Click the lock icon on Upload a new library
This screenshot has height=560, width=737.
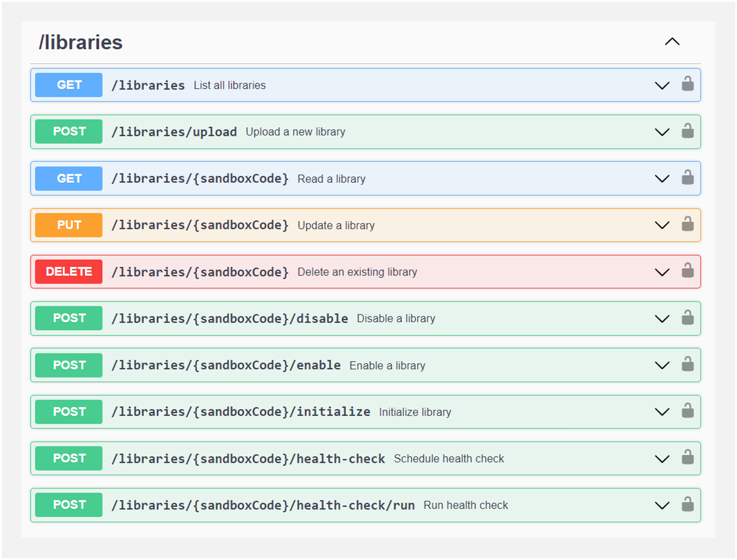[687, 130]
